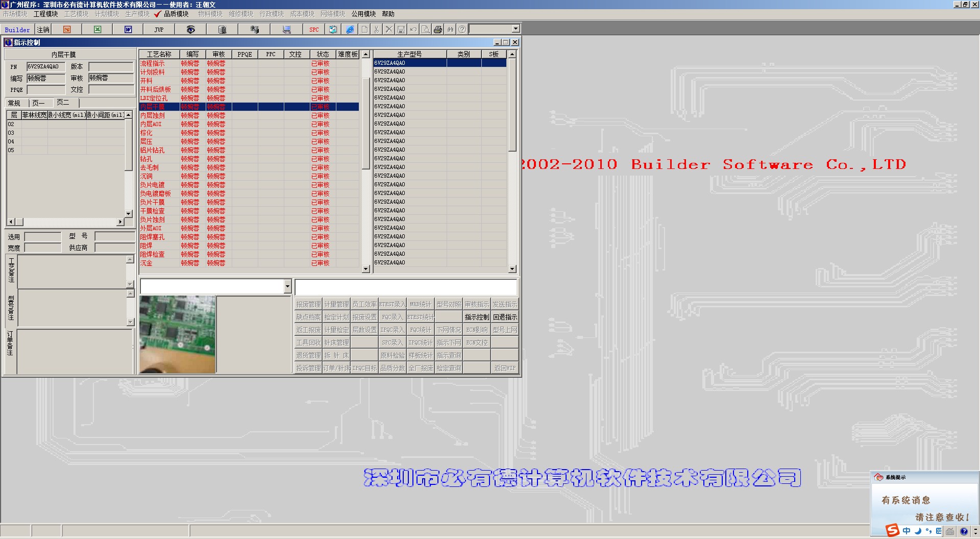The height and width of the screenshot is (539, 980).
Task: Open the 公用模块 menu
Action: tap(363, 14)
